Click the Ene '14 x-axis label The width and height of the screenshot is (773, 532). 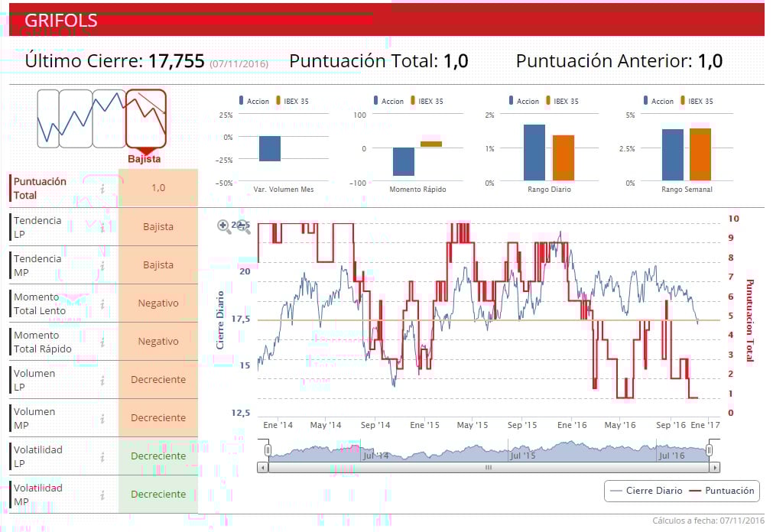click(x=278, y=425)
